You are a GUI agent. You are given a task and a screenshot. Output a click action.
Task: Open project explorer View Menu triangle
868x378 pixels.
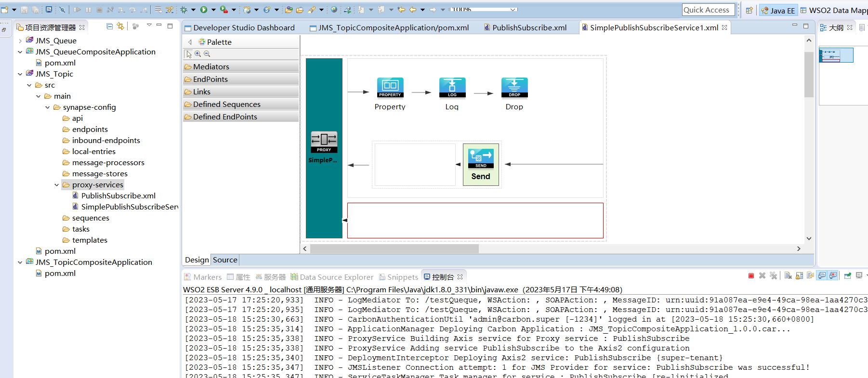(x=149, y=25)
